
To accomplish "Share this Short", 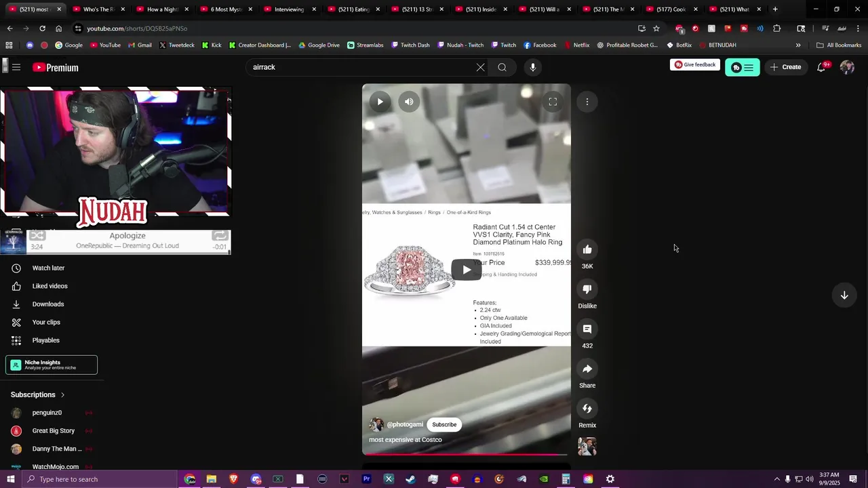I will point(587,369).
